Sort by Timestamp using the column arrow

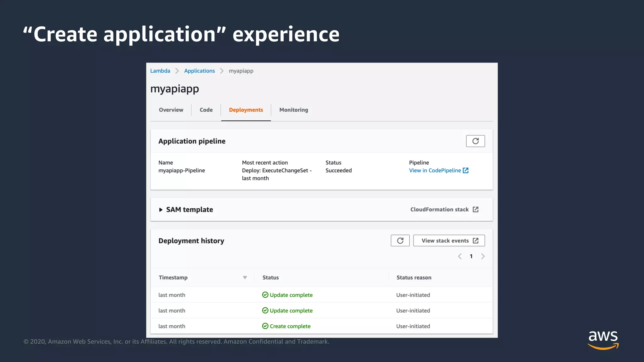coord(245,277)
